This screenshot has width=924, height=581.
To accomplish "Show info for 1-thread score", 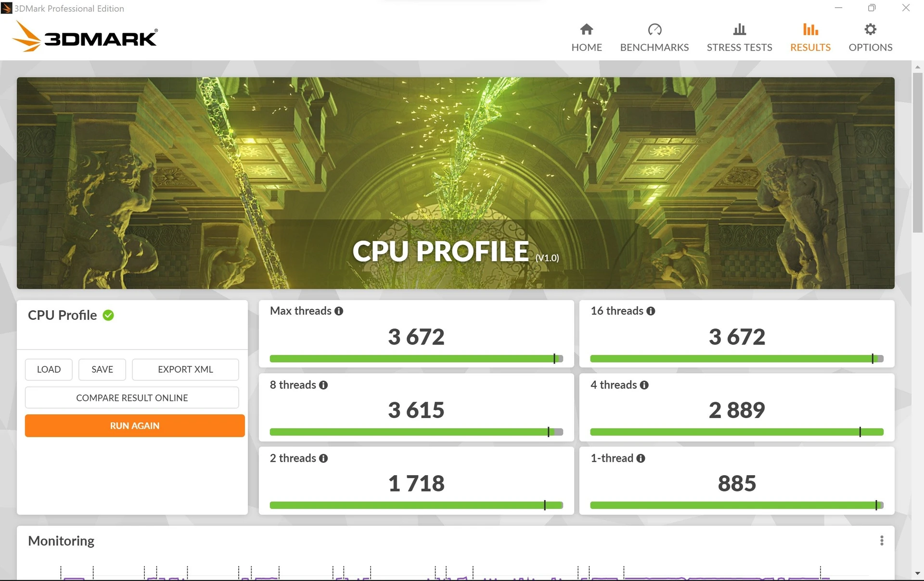I will (x=641, y=458).
